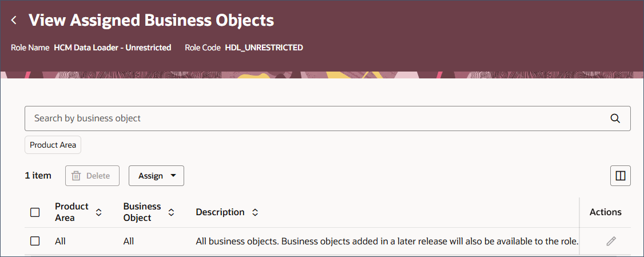The image size is (644, 257).
Task: Tick the select-all header checkbox
Action: point(35,212)
